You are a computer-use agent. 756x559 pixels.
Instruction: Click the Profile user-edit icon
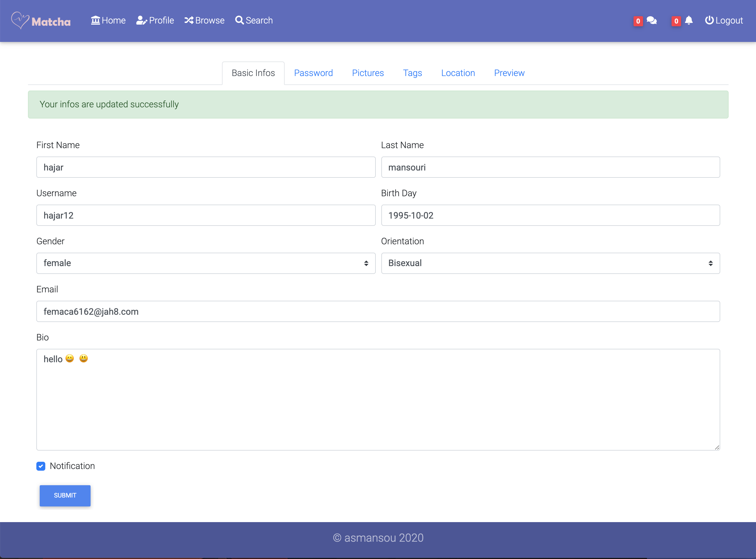[141, 20]
